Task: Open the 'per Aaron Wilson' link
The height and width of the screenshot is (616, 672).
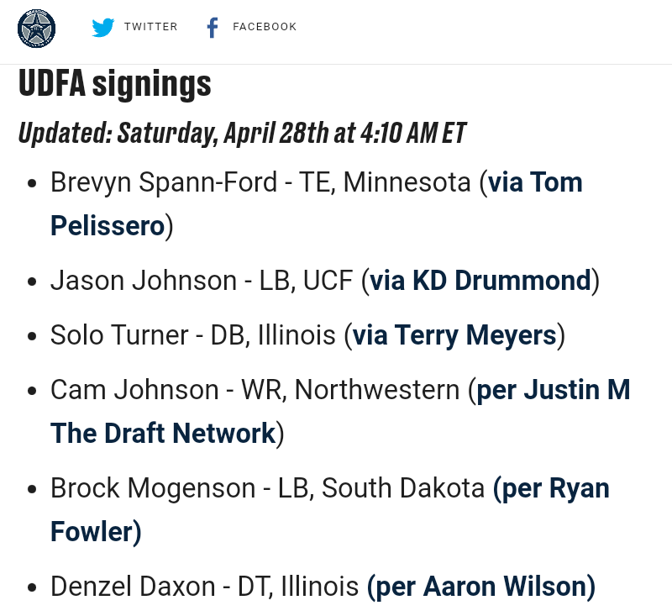Action: pyautogui.click(x=481, y=586)
